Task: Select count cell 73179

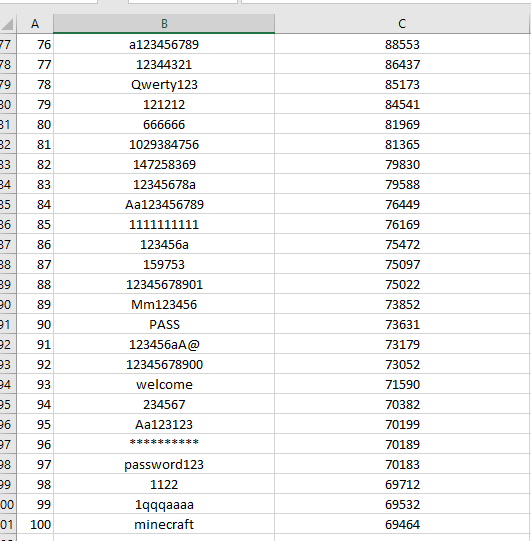Action: [402, 344]
